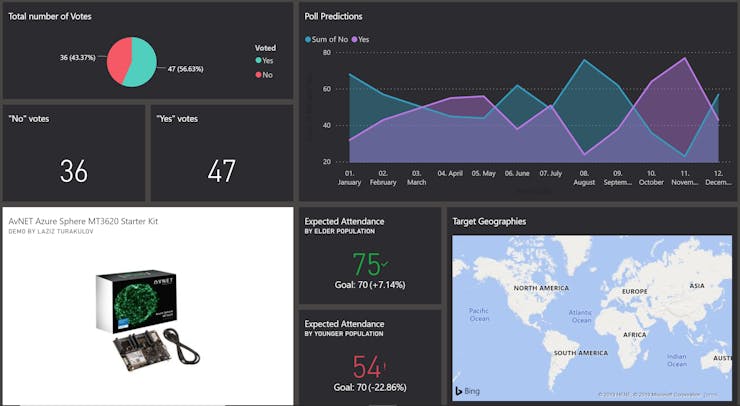740x406 pixels.
Task: Click the Sum of No legend marker
Action: coord(308,39)
